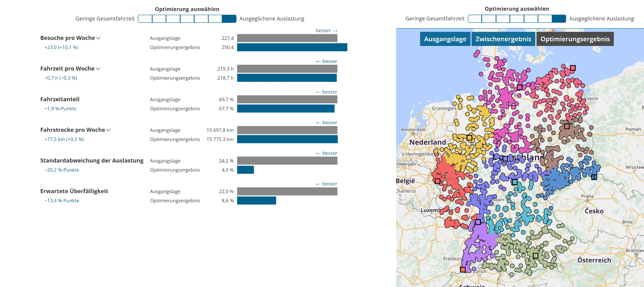This screenshot has width=644, height=287.
Task: Select filled last segment of the map-side slider
Action: pos(559,19)
